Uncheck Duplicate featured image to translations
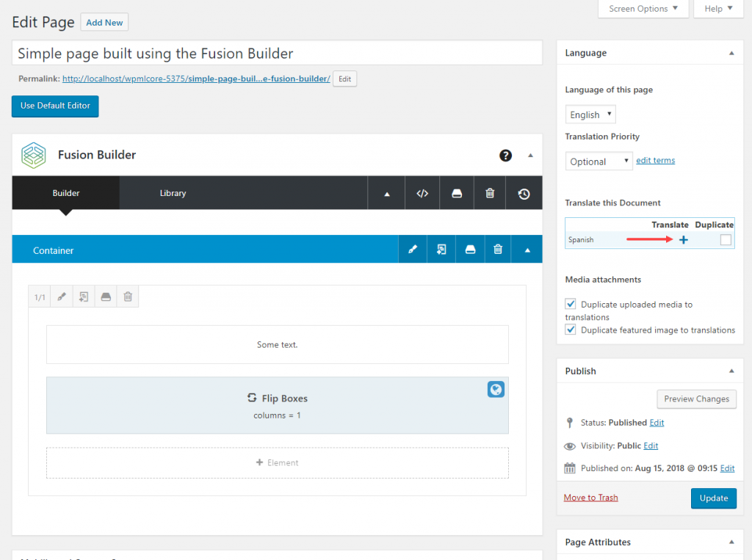Viewport: 752px width, 560px height. pyautogui.click(x=570, y=330)
